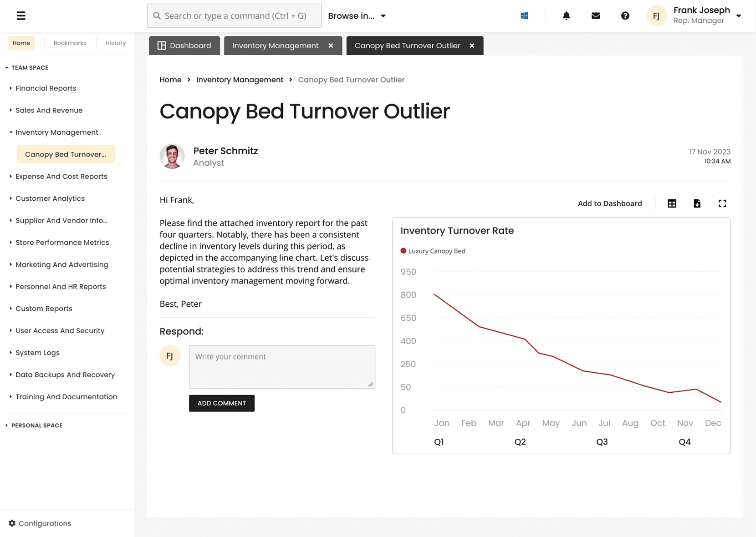
Task: Click Peter Schmitz's profile photo
Action: tap(172, 157)
